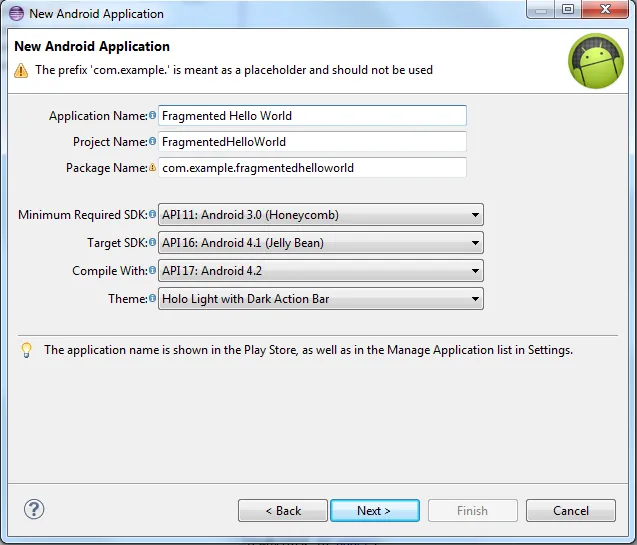Viewport: 637px width, 545px height.
Task: Click the info icon beside Target SDK
Action: [153, 243]
